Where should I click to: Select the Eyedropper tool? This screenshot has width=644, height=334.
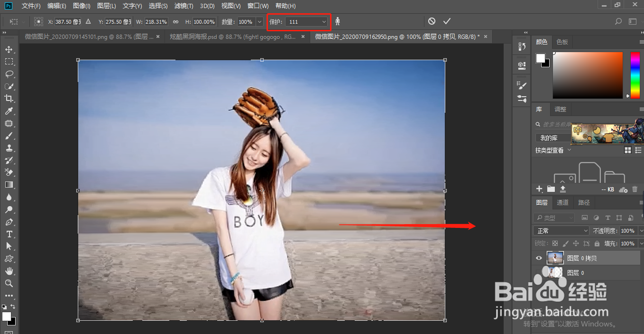point(9,111)
